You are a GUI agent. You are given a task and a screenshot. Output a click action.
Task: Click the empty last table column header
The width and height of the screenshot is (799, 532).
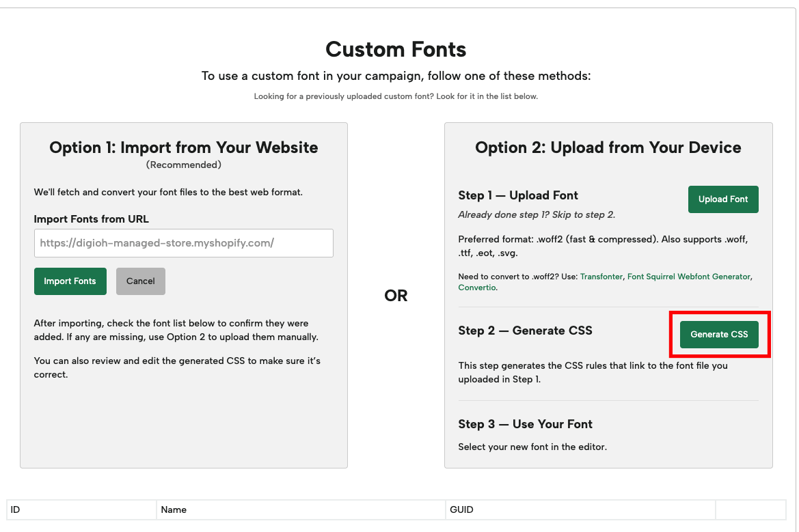[750, 509]
